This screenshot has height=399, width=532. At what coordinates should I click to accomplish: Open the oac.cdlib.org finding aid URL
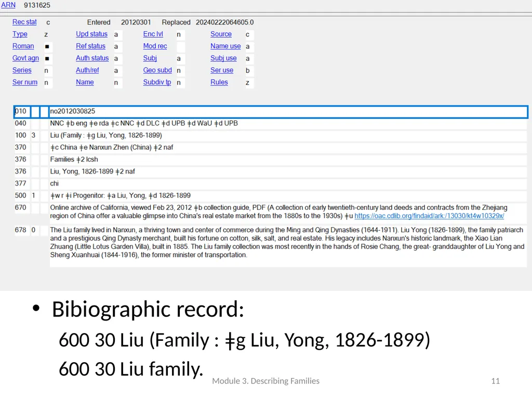click(x=429, y=216)
